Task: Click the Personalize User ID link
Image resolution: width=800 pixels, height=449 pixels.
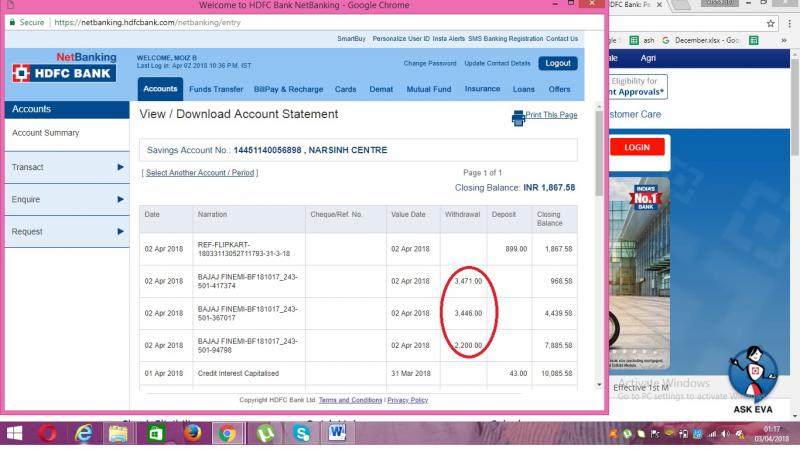Action: pyautogui.click(x=401, y=39)
